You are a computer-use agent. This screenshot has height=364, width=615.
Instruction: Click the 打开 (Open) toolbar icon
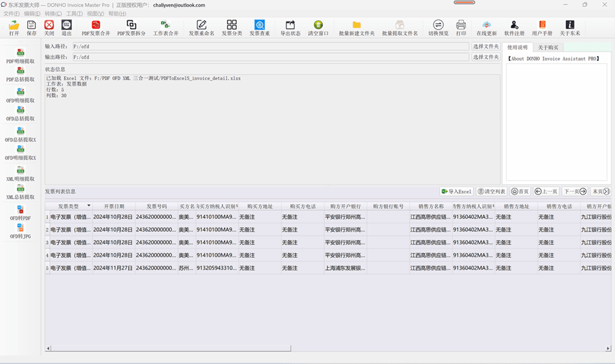click(x=14, y=28)
